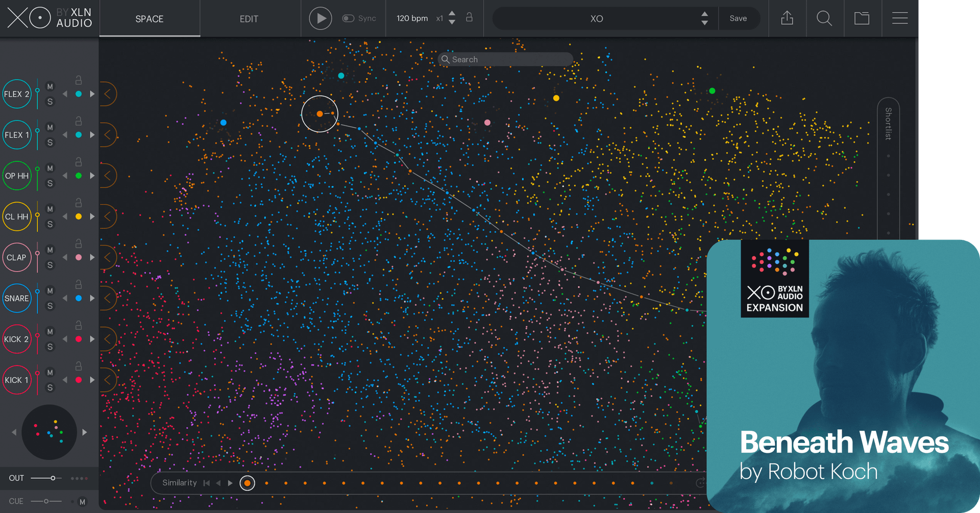
Task: Mute the FLEX 2 channel
Action: [50, 87]
